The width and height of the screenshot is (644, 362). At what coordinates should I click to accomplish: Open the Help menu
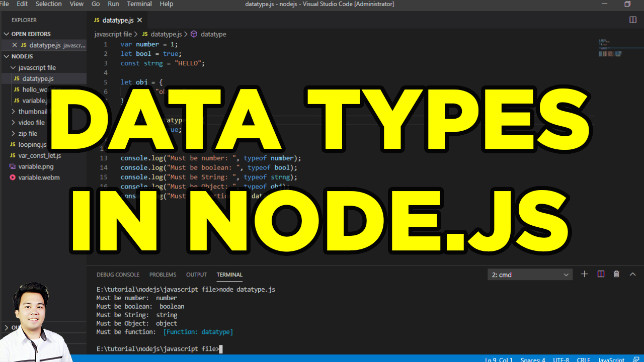pos(166,4)
